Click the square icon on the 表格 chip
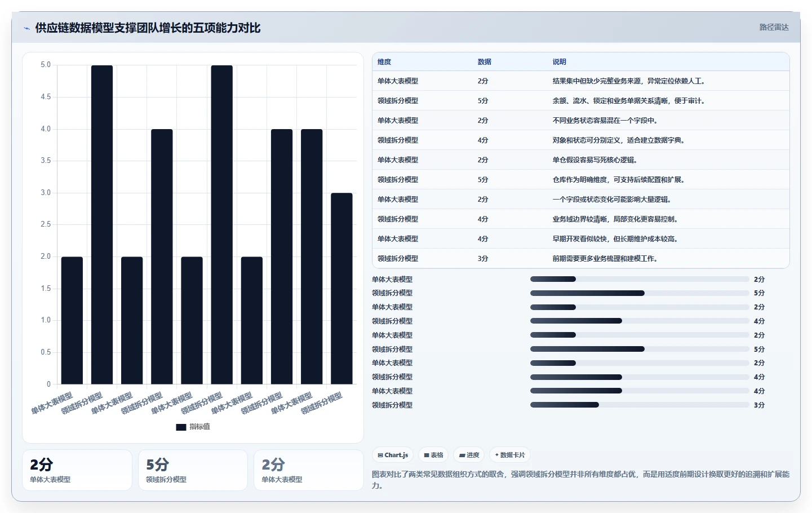Image resolution: width=812 pixels, height=513 pixels. (x=427, y=455)
